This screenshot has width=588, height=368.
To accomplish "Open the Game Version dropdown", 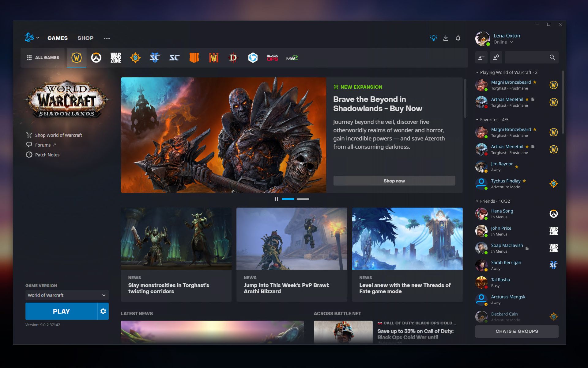I will tap(67, 295).
